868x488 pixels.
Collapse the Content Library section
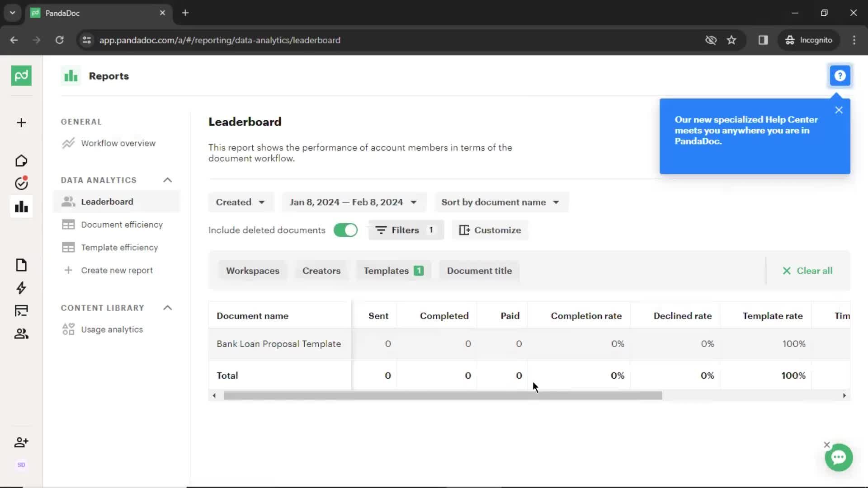point(168,307)
